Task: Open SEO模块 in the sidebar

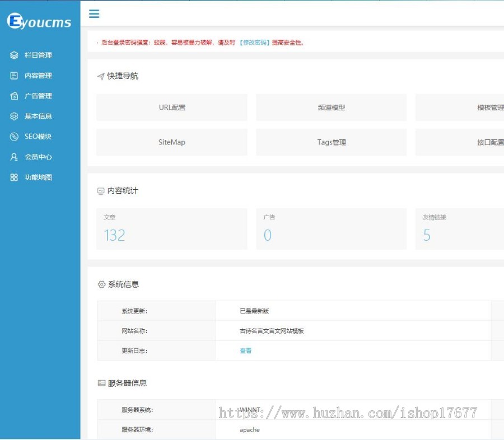Action: (38, 137)
